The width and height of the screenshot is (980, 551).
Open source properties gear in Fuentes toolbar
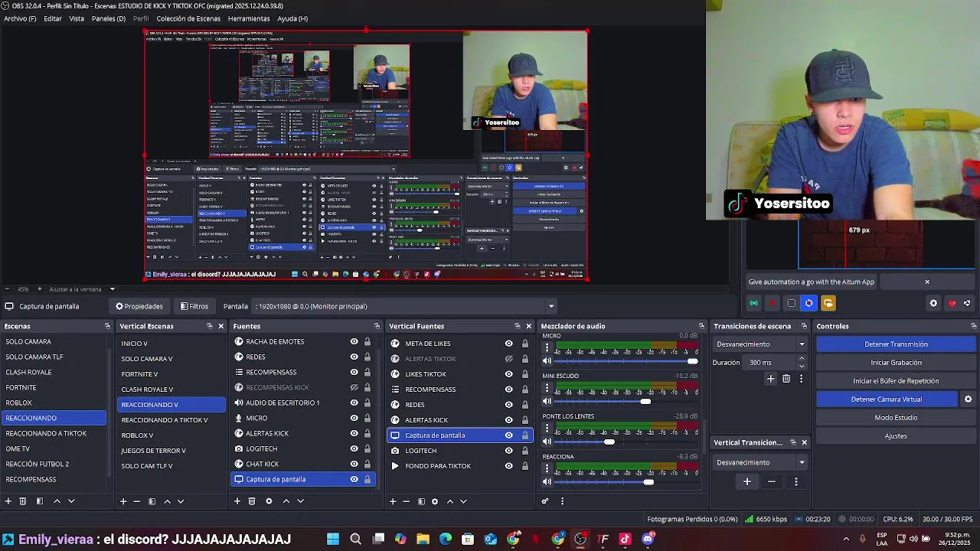coord(269,501)
